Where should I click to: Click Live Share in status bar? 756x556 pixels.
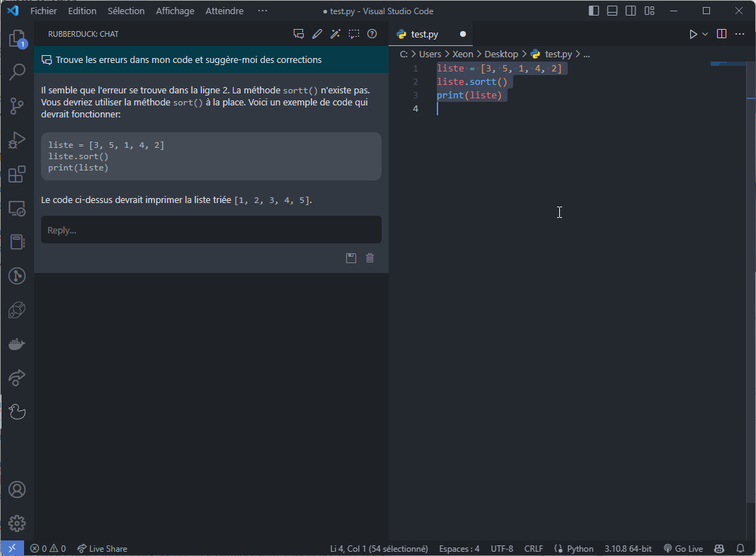pos(102,548)
